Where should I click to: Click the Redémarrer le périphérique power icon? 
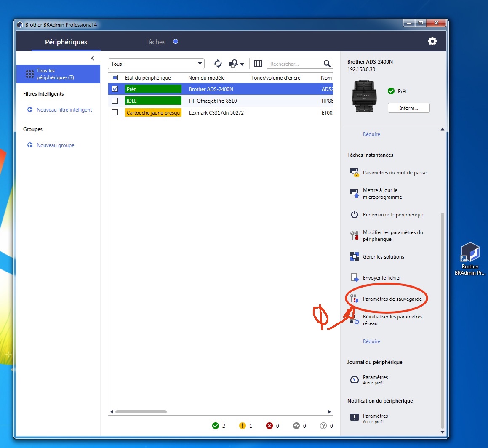[354, 215]
